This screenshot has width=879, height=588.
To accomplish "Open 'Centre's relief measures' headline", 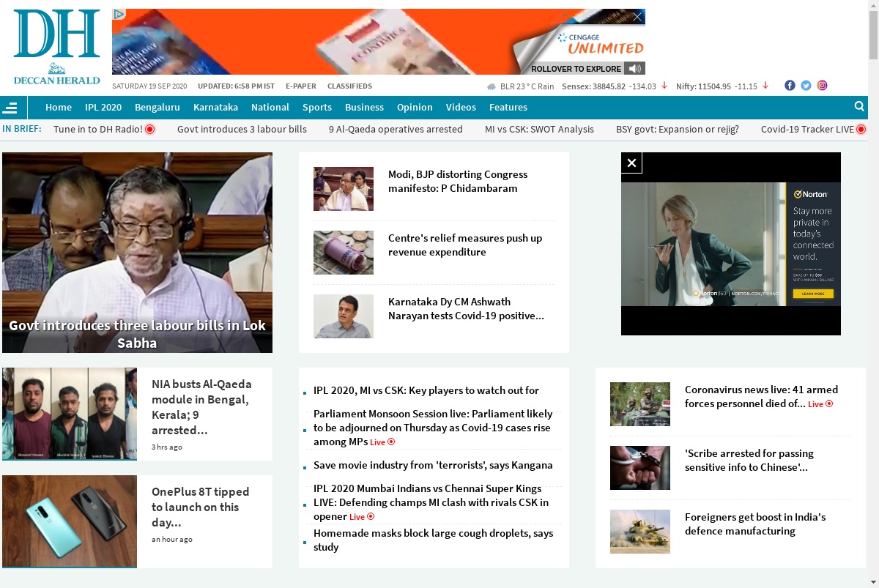I will click(465, 245).
